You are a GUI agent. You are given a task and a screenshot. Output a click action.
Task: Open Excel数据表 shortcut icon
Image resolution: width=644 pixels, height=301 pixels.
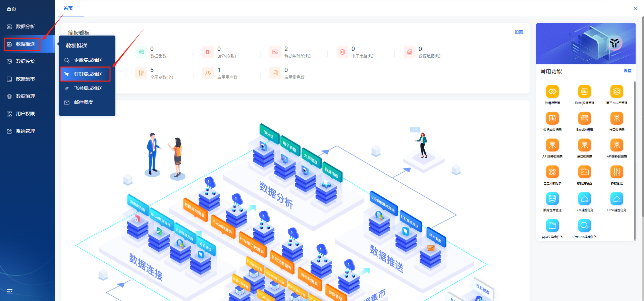pyautogui.click(x=584, y=118)
